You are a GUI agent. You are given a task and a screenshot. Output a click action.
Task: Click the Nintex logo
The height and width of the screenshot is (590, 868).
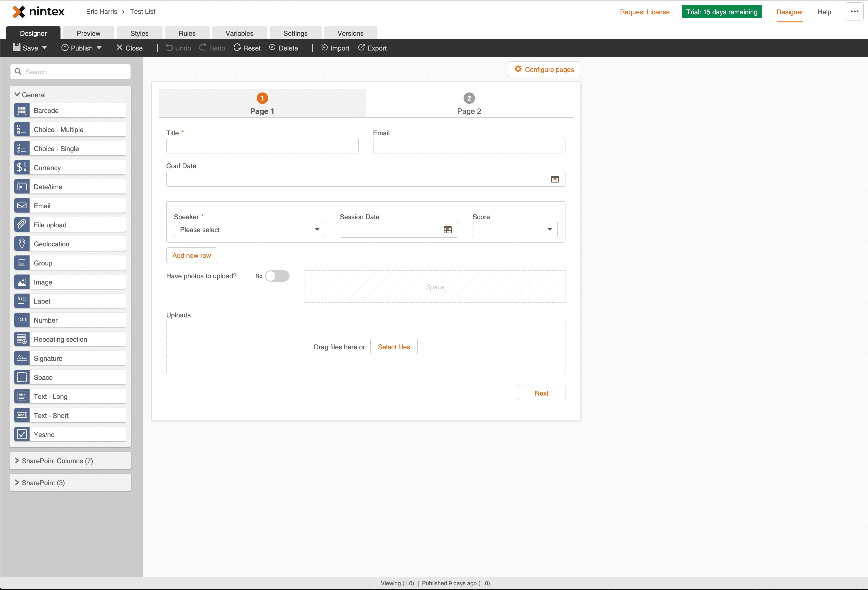pyautogui.click(x=39, y=12)
